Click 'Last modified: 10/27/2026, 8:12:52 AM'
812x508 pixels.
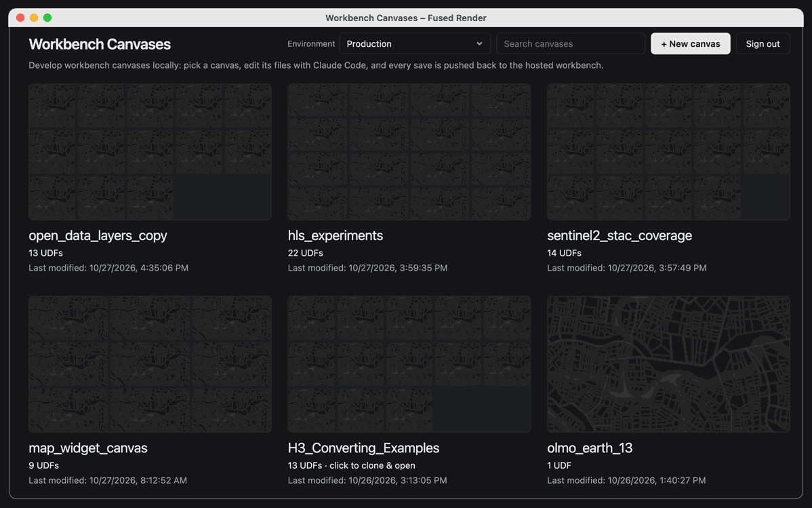click(x=108, y=480)
